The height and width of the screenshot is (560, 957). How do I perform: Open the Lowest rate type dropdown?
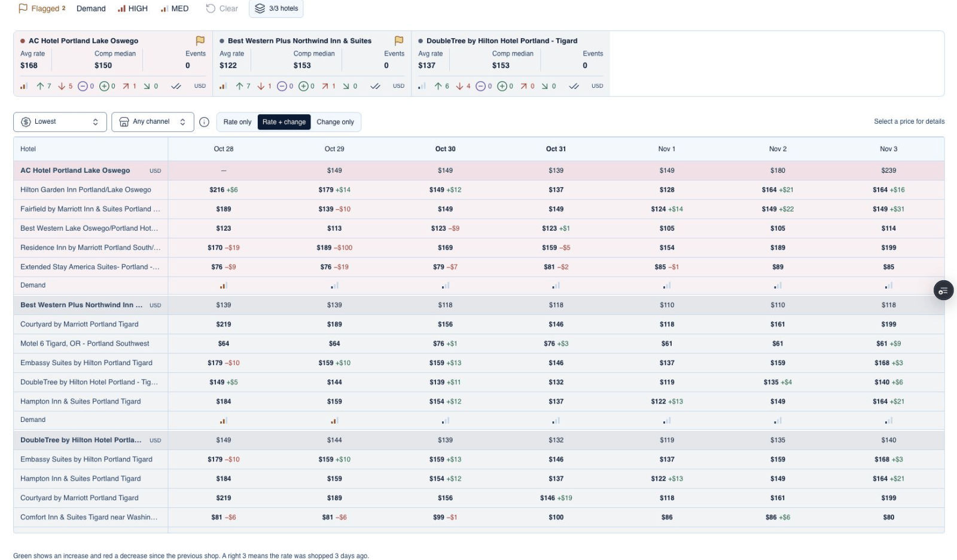click(60, 122)
